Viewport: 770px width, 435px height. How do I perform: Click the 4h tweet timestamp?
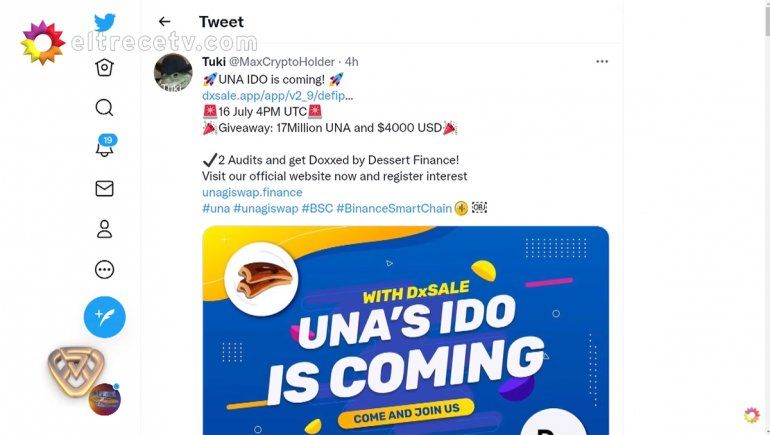coord(352,62)
